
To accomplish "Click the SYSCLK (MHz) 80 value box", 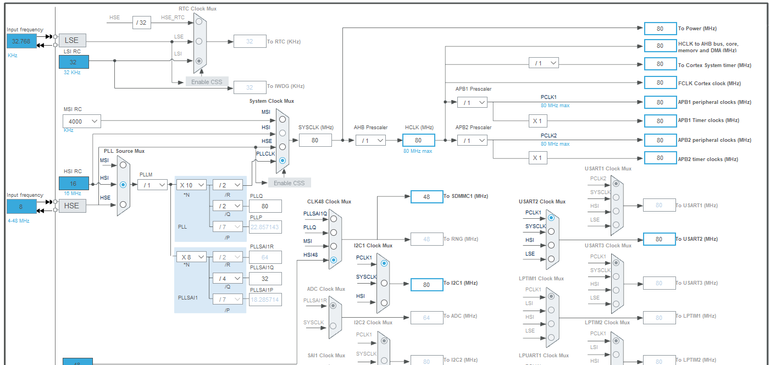I will [315, 140].
